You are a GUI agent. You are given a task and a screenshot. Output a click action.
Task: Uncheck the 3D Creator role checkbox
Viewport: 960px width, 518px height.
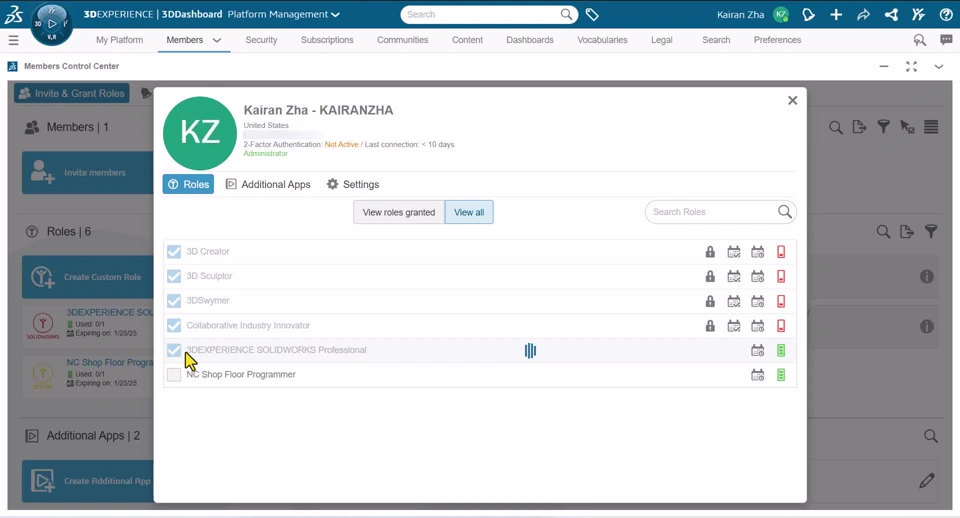pos(174,252)
